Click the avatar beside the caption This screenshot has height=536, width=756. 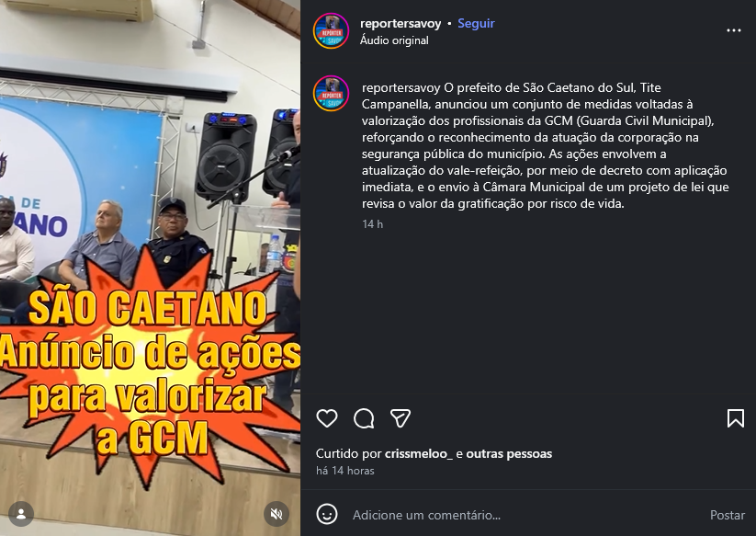point(331,94)
